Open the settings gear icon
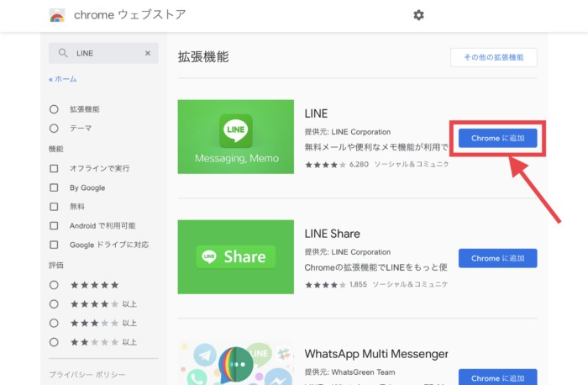The width and height of the screenshot is (588, 385). point(418,15)
